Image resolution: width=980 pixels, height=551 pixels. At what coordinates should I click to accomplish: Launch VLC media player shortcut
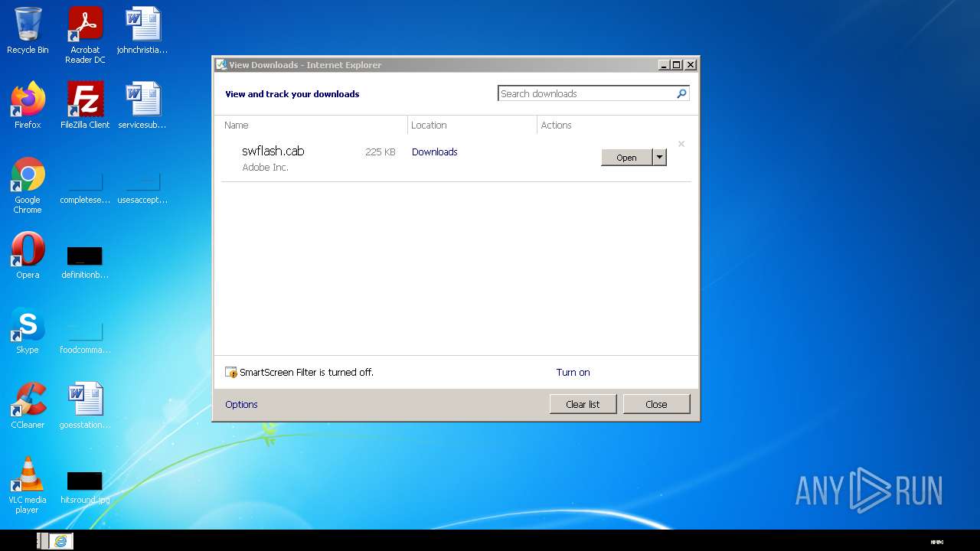click(x=28, y=484)
